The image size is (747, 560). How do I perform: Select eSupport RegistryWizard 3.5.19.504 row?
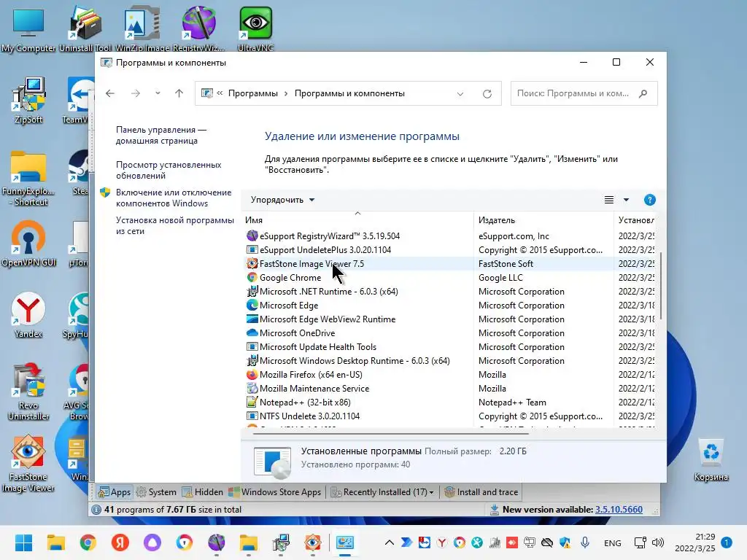[449, 236]
